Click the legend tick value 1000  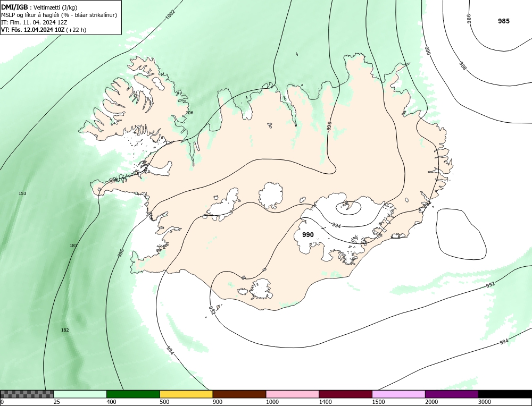click(272, 402)
